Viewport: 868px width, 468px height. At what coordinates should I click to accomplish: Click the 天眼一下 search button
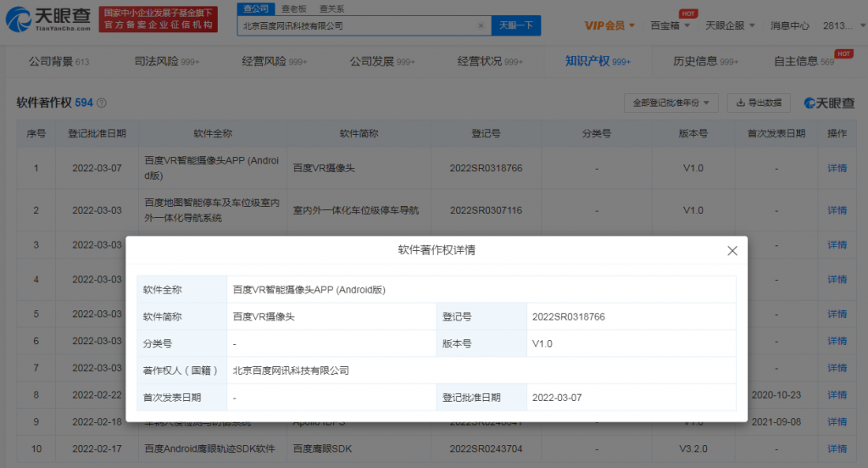click(x=516, y=25)
